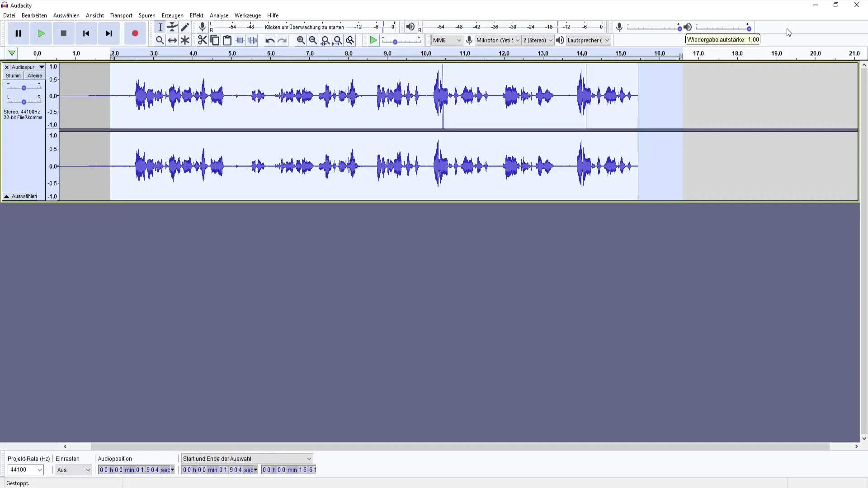
Task: Click the Paste clipboard icon
Action: point(227,40)
